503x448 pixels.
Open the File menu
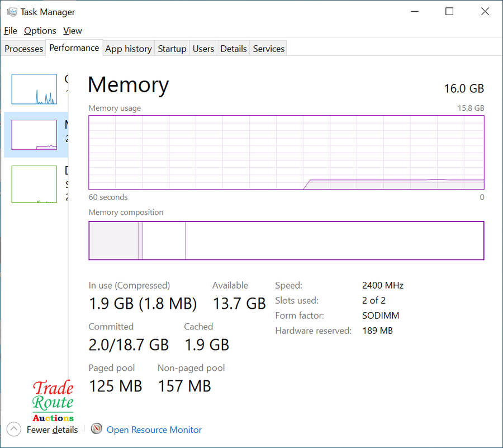click(11, 31)
